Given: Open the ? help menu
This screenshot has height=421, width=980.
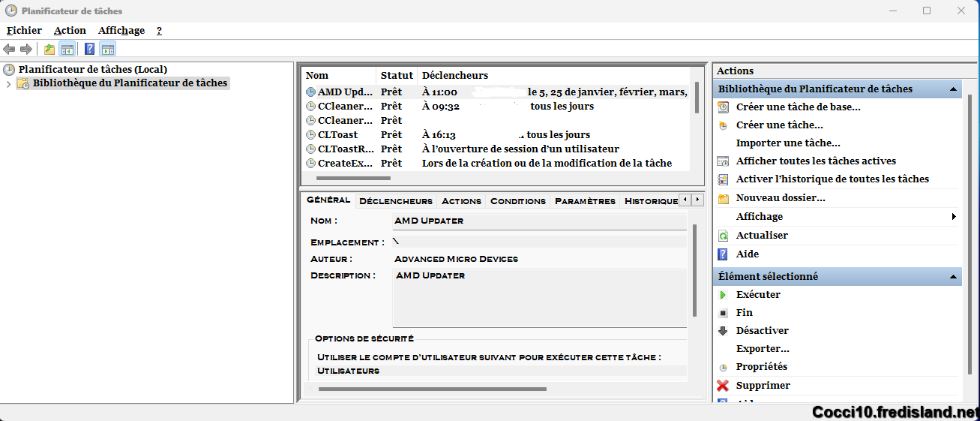Looking at the screenshot, I should click(159, 31).
